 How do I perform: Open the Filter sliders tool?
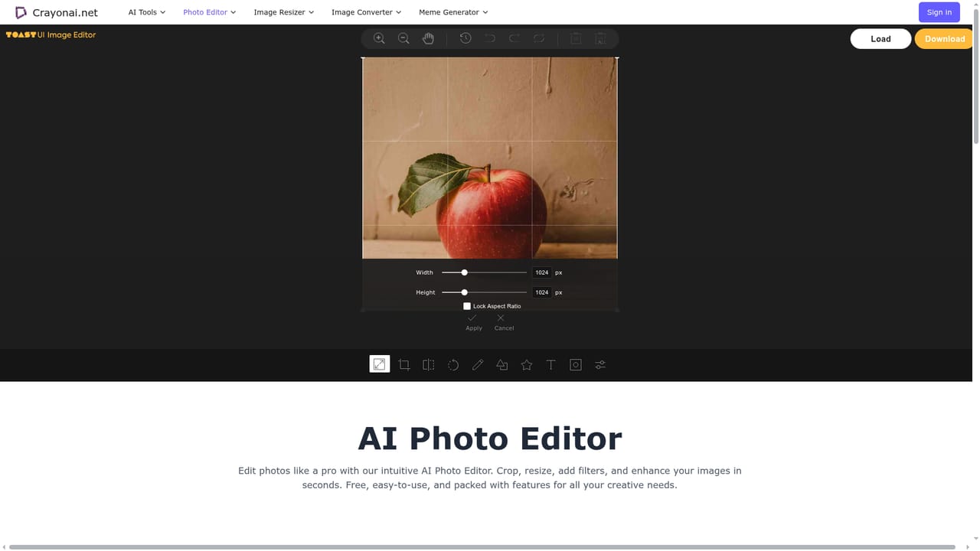tap(600, 365)
